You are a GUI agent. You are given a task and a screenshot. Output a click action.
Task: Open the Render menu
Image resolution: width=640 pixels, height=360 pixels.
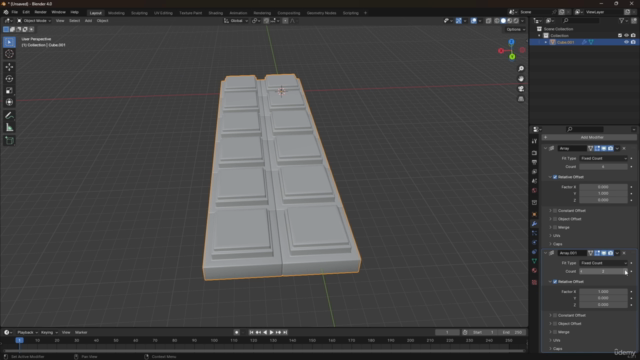click(40, 12)
